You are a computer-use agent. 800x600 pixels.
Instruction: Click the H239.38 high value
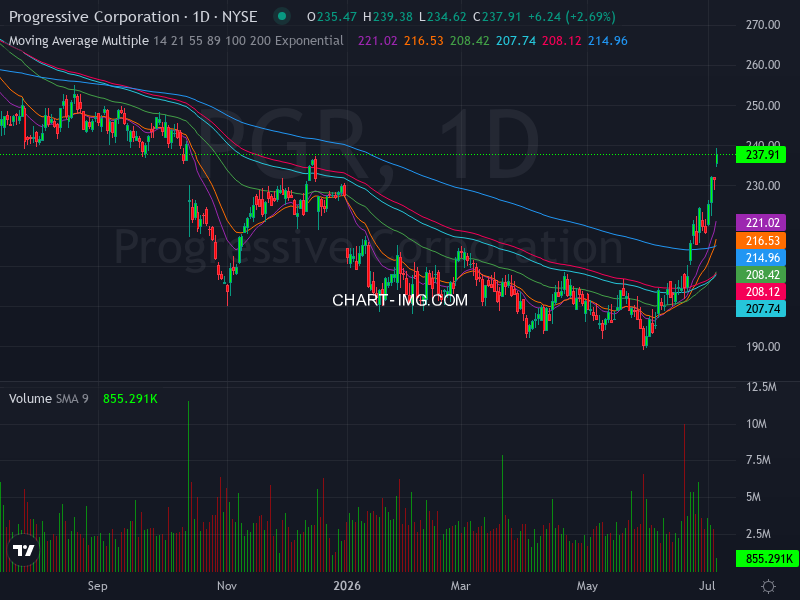click(x=388, y=17)
